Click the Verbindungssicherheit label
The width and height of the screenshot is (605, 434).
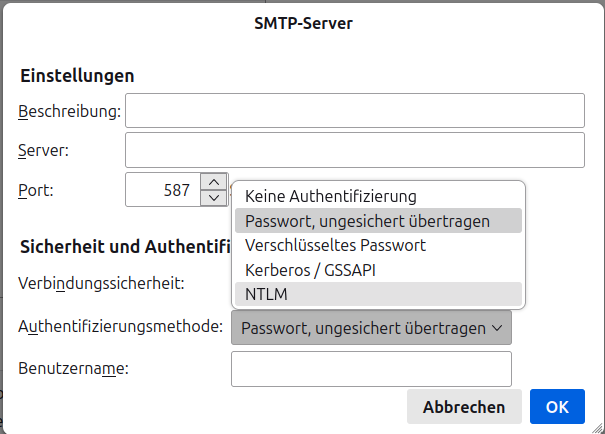(101, 283)
